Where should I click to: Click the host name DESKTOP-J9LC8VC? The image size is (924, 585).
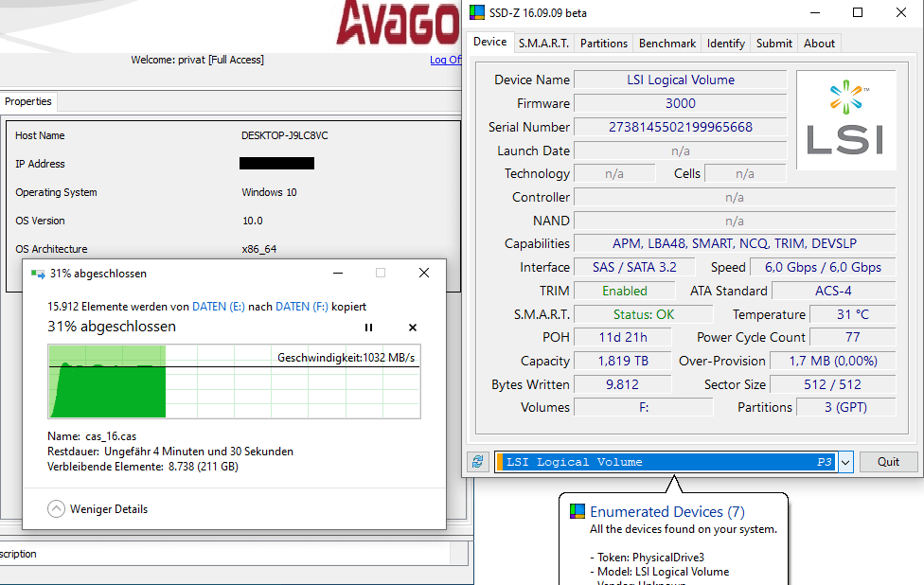click(285, 135)
